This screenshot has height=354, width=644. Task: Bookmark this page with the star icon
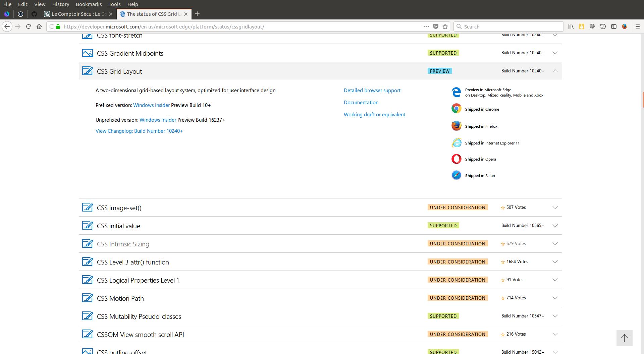click(445, 26)
